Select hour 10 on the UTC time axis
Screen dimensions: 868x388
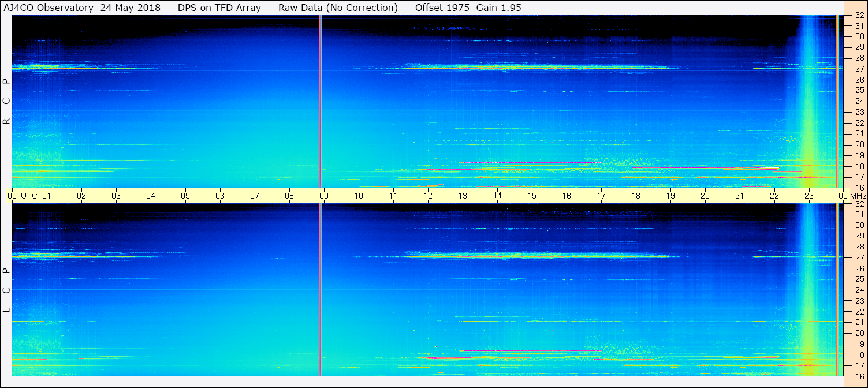[x=359, y=196]
